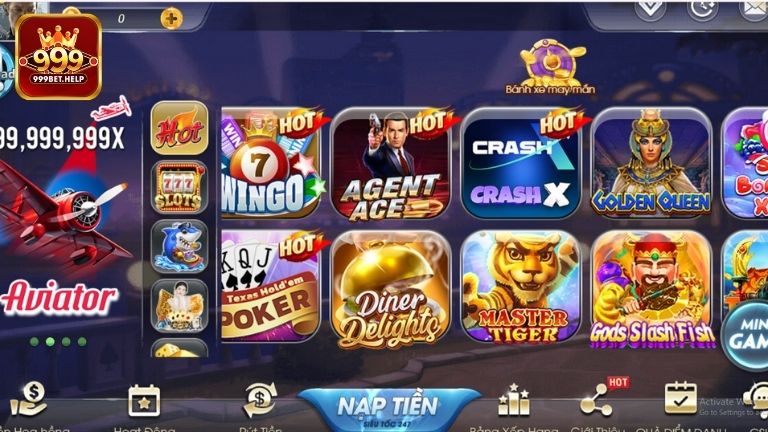The height and width of the screenshot is (432, 768).
Task: Open the Wingo lottery game
Action: click(x=270, y=163)
